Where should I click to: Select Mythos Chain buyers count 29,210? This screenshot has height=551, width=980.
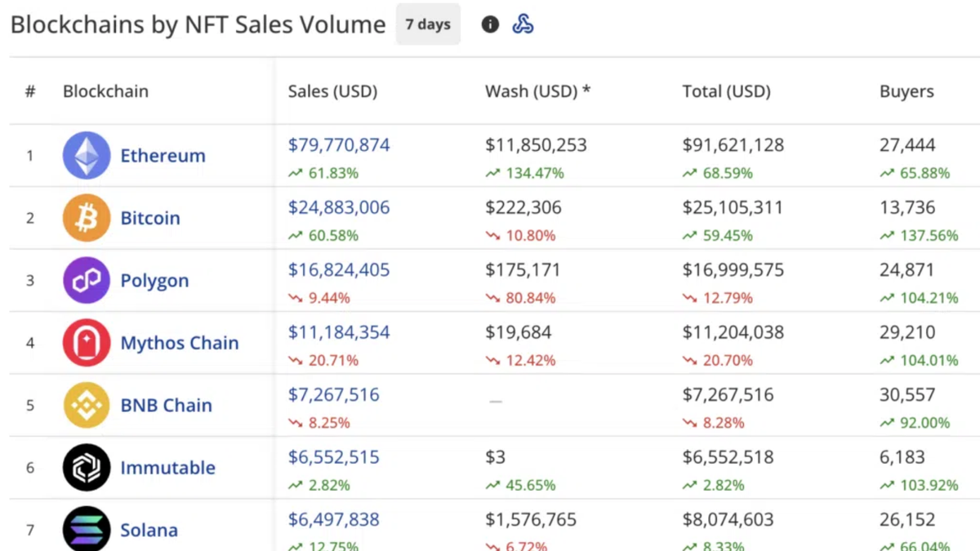[x=907, y=332]
